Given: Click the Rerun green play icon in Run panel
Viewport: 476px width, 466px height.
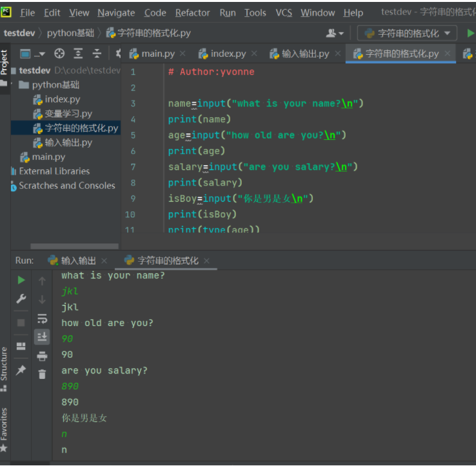Looking at the screenshot, I should tap(21, 280).
